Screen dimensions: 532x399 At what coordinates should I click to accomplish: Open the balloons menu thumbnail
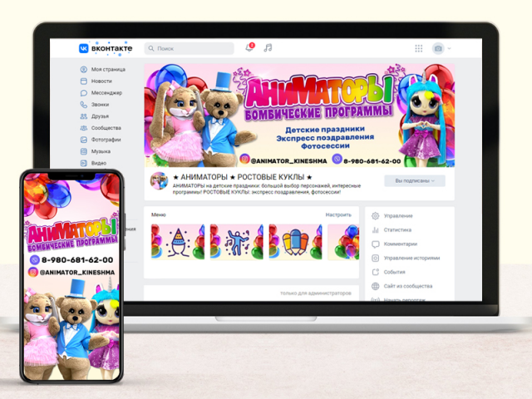point(343,242)
